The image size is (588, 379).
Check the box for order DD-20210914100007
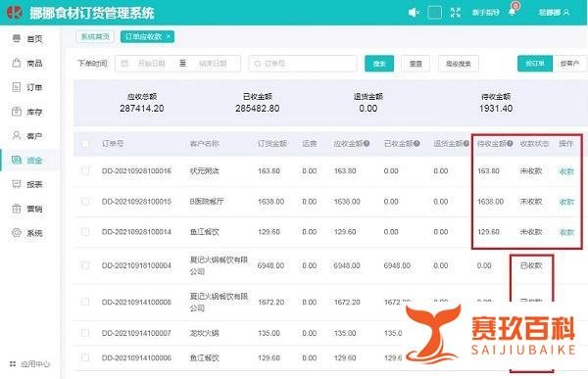[x=85, y=333]
